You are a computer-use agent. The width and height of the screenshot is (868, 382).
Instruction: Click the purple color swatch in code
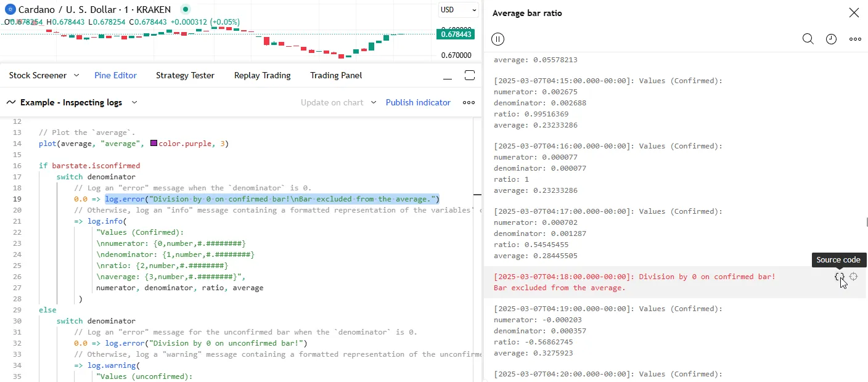pyautogui.click(x=154, y=144)
